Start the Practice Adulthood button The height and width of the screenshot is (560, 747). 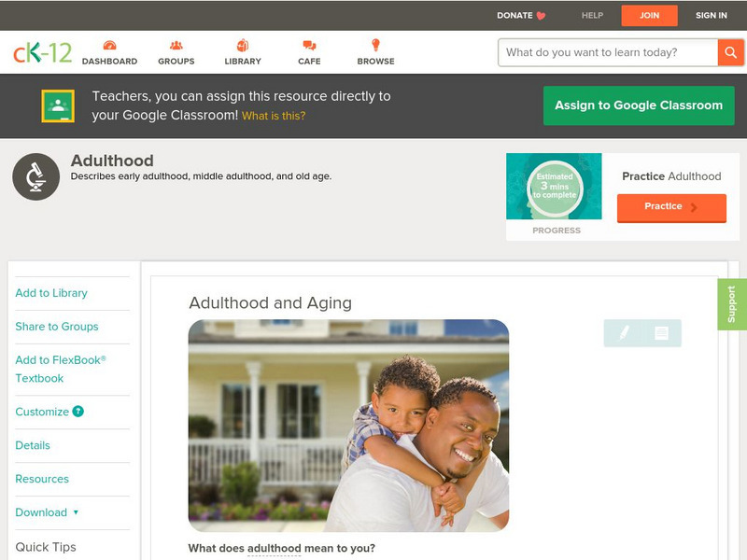[671, 207]
